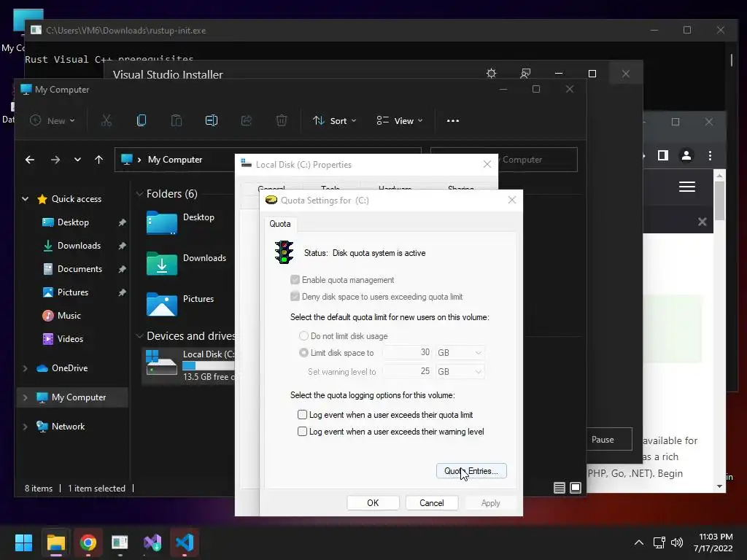Select Limit disk space to option
Image resolution: width=747 pixels, height=560 pixels.
coord(303,352)
